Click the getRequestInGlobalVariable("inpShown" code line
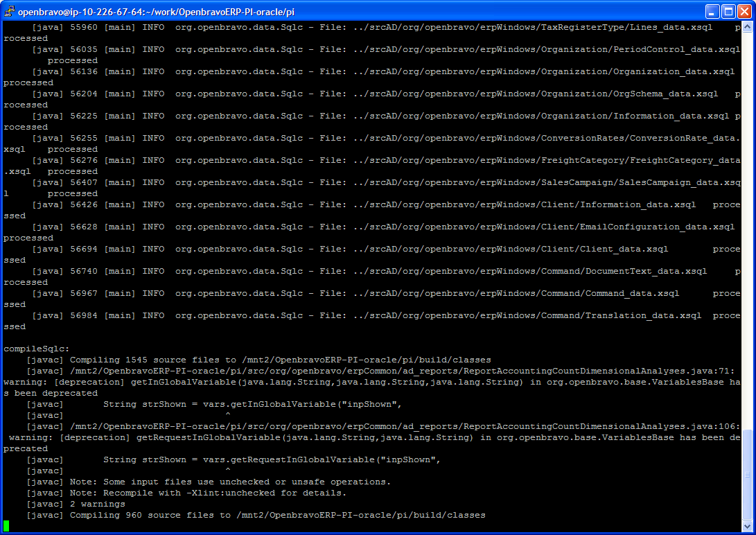 pyautogui.click(x=272, y=459)
